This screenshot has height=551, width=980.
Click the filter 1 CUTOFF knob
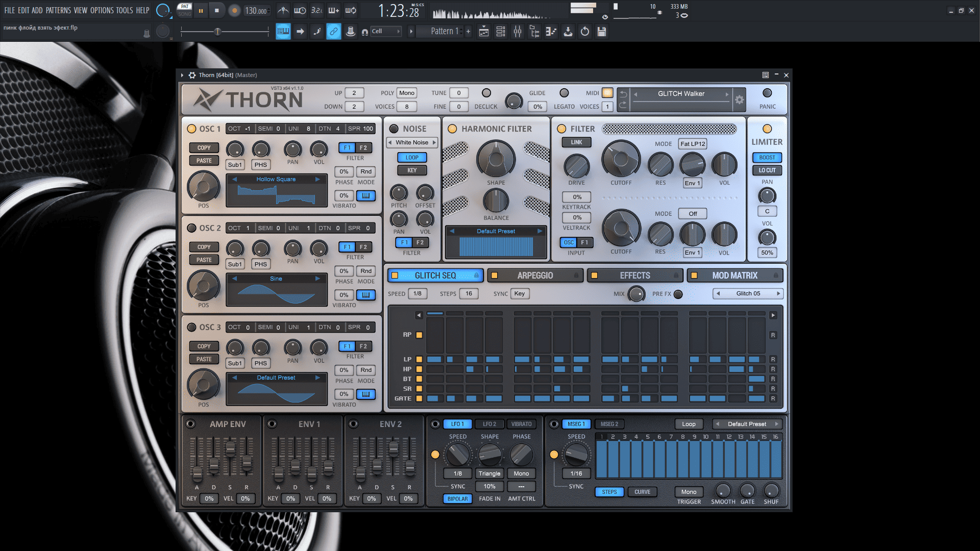621,159
